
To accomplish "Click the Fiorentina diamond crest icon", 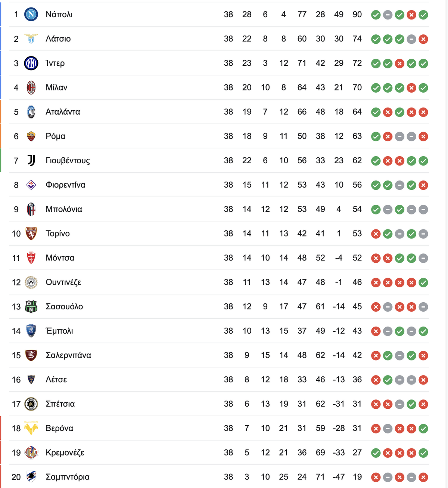I will click(x=31, y=185).
